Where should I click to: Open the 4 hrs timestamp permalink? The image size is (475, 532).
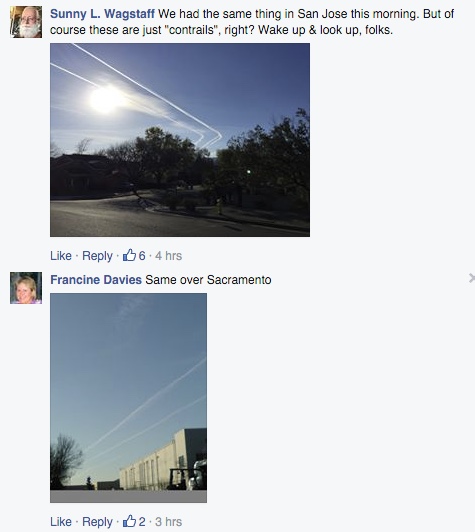tap(169, 255)
